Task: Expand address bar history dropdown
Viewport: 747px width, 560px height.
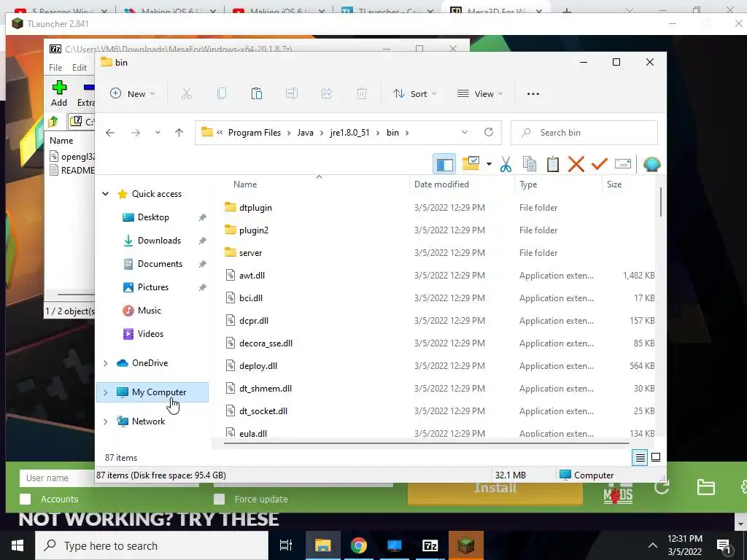Action: pos(465,133)
